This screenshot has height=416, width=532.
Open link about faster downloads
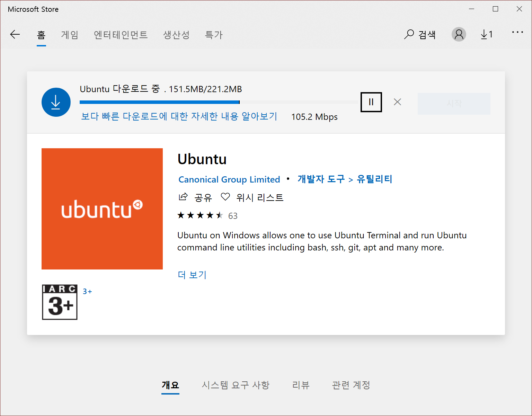point(179,116)
